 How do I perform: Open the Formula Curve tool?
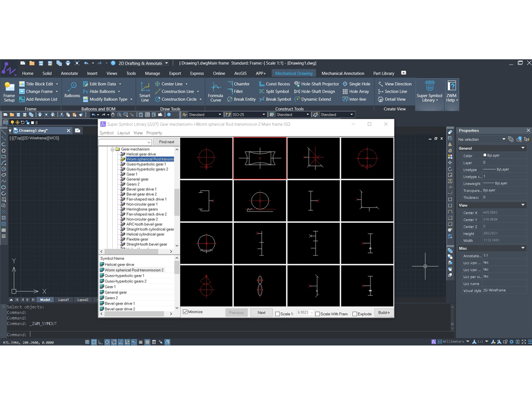(x=216, y=90)
